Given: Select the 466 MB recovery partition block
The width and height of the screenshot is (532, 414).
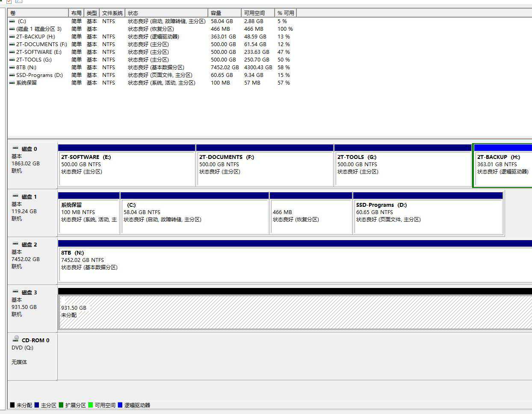Looking at the screenshot, I should 311,216.
